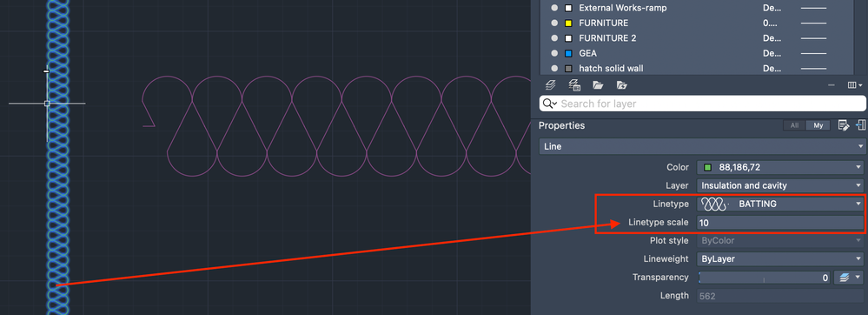Screen dimensions: 868x315
Task: Click the Linetype scale field showing 10
Action: tap(780, 223)
